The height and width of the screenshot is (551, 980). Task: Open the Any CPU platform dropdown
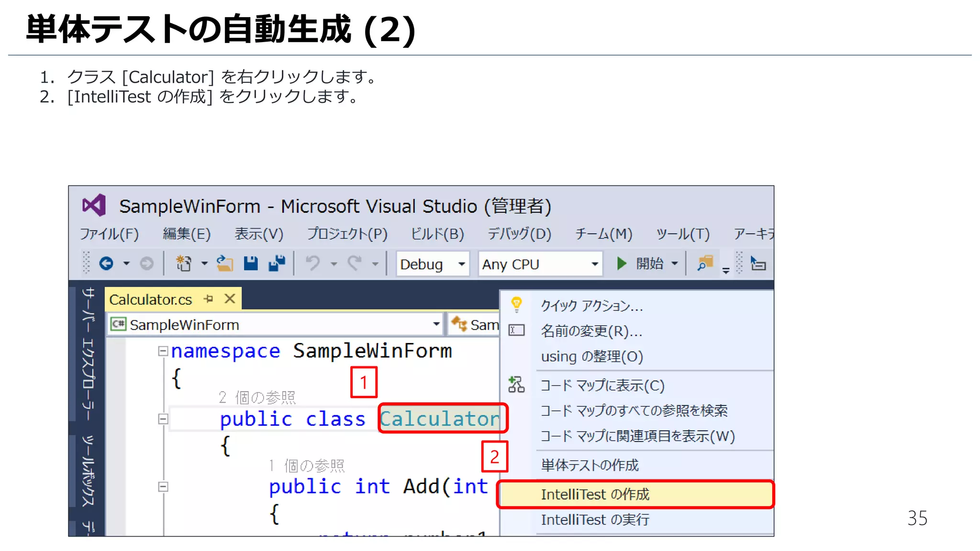[x=540, y=264]
